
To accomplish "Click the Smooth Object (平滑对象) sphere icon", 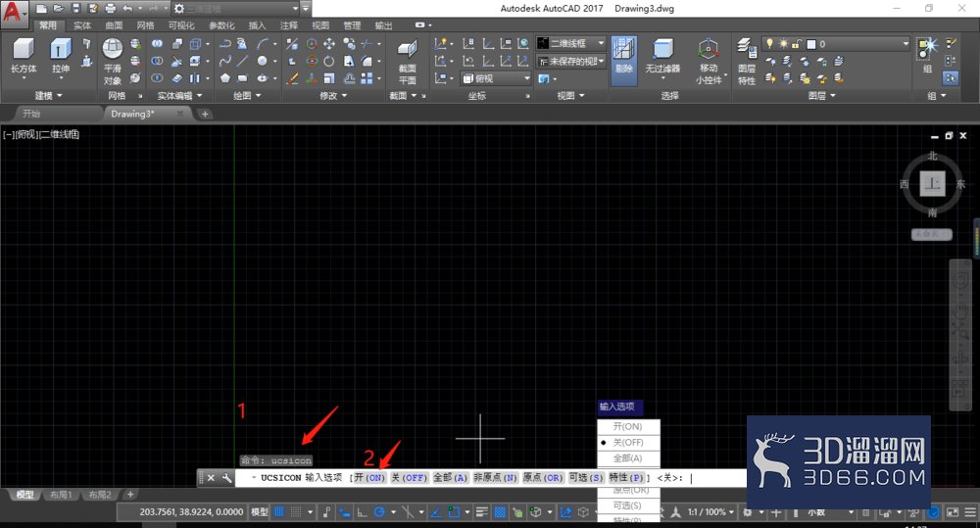I will pyautogui.click(x=113, y=49).
